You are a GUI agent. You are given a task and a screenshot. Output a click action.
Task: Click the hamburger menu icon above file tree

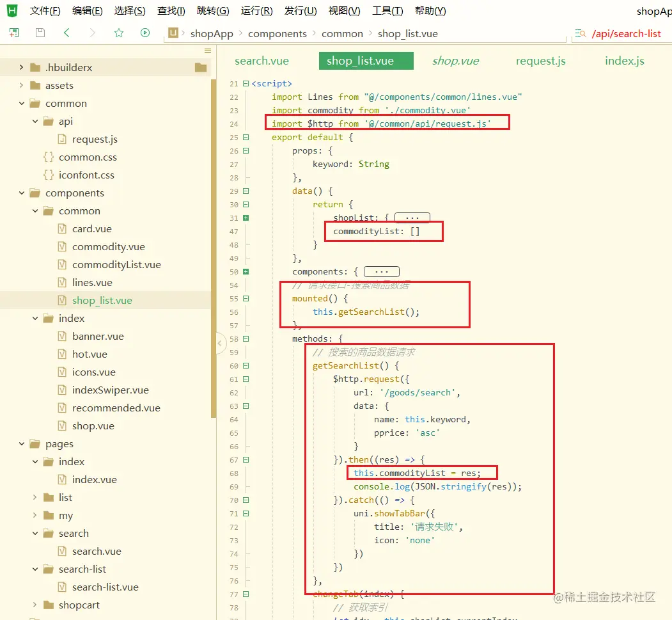(x=208, y=51)
